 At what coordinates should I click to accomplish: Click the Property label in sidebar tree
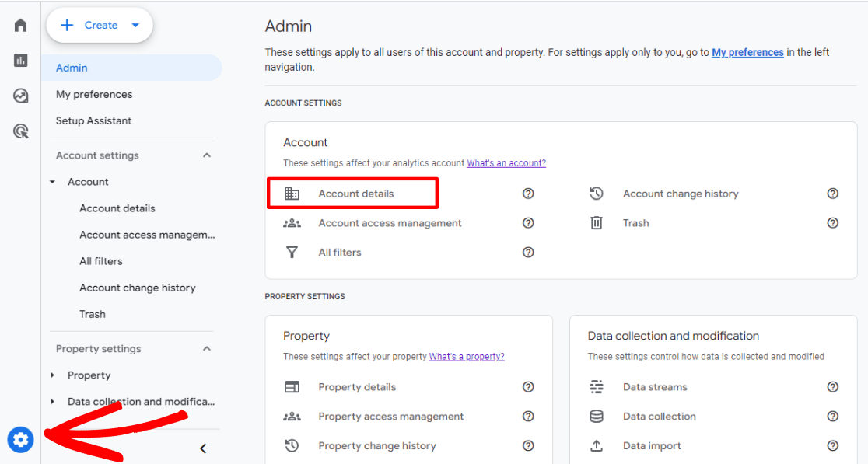(x=89, y=375)
